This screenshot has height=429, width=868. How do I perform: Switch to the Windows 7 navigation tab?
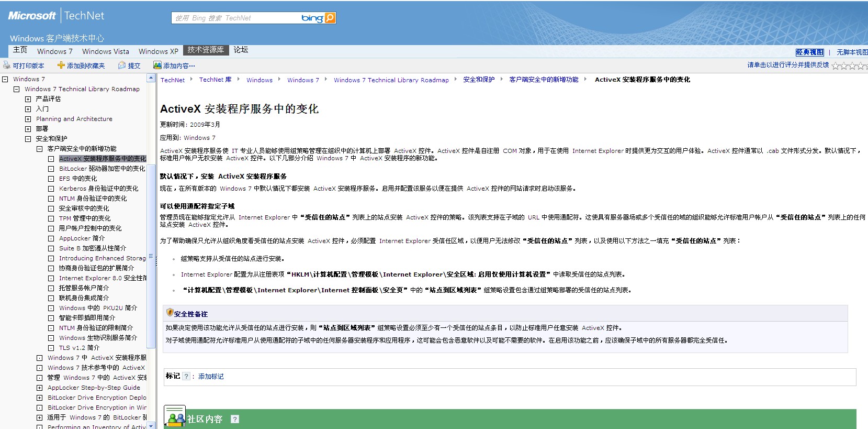(55, 51)
